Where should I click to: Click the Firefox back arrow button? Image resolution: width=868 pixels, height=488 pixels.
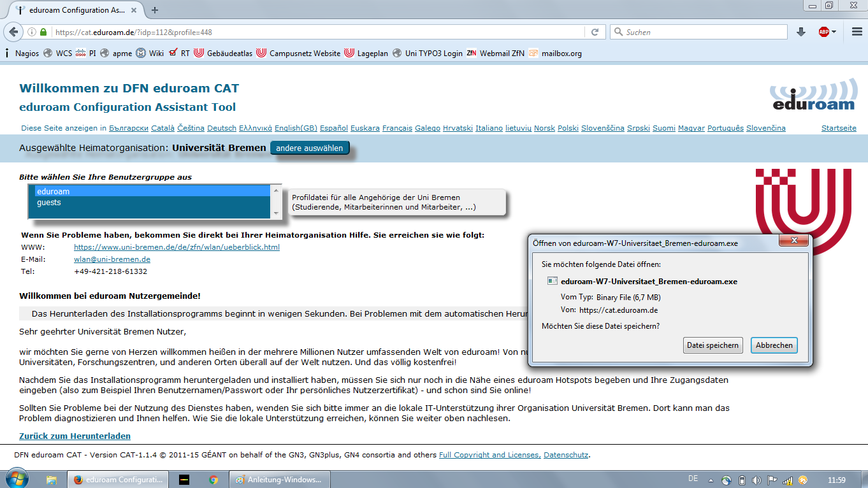[x=13, y=32]
